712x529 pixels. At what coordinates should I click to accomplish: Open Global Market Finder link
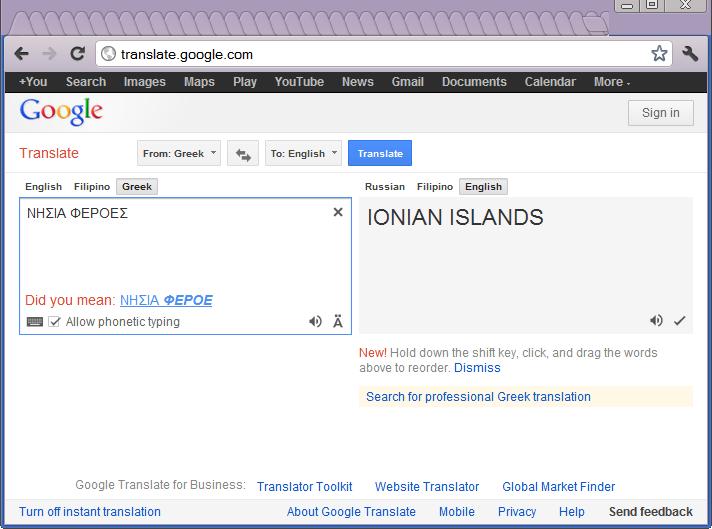559,487
